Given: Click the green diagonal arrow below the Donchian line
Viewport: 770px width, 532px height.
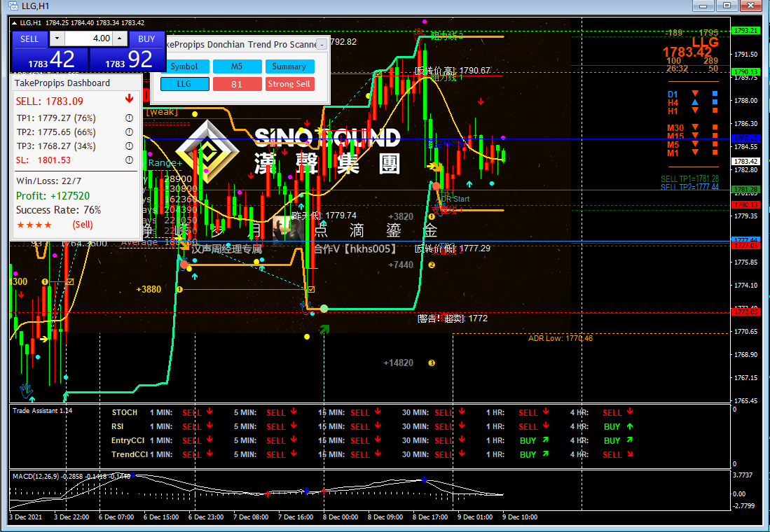Looking at the screenshot, I should 324,329.
